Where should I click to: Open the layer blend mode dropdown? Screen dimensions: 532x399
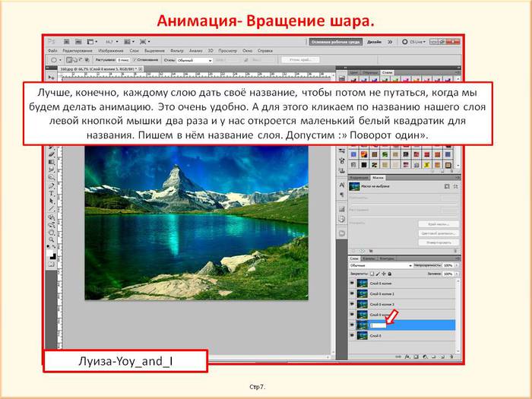pyautogui.click(x=381, y=265)
